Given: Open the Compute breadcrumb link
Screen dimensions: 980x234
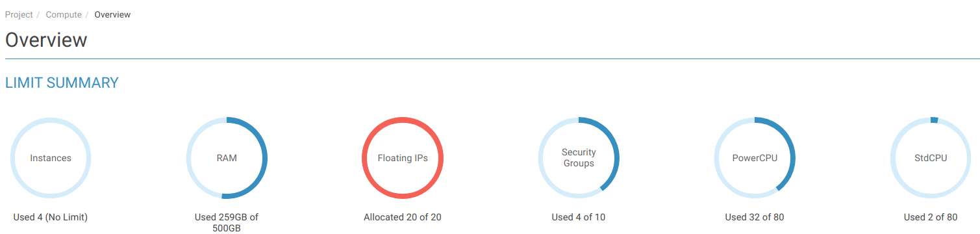Looking at the screenshot, I should (64, 14).
